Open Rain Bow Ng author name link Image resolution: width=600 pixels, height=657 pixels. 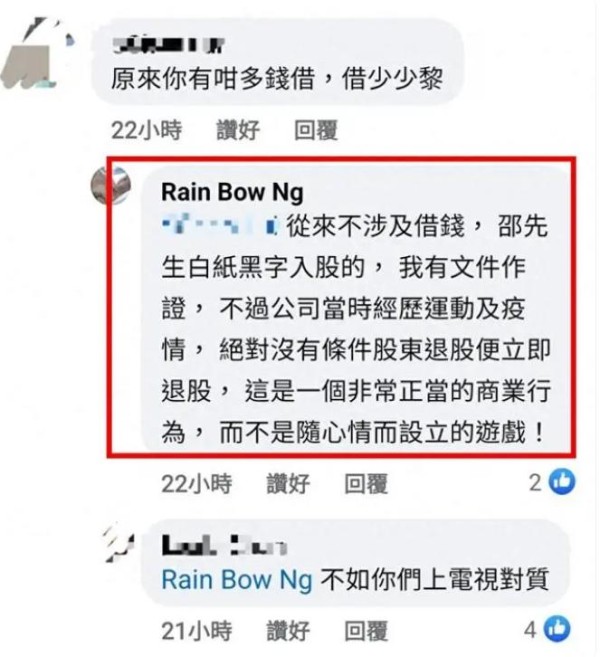pos(233,193)
